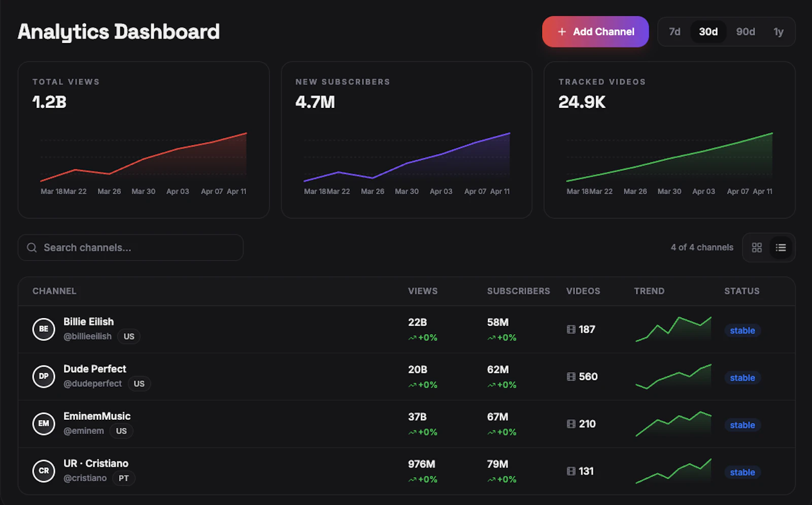This screenshot has width=812, height=505.
Task: Click the DP avatar for Dude Perfect
Action: coord(44,376)
